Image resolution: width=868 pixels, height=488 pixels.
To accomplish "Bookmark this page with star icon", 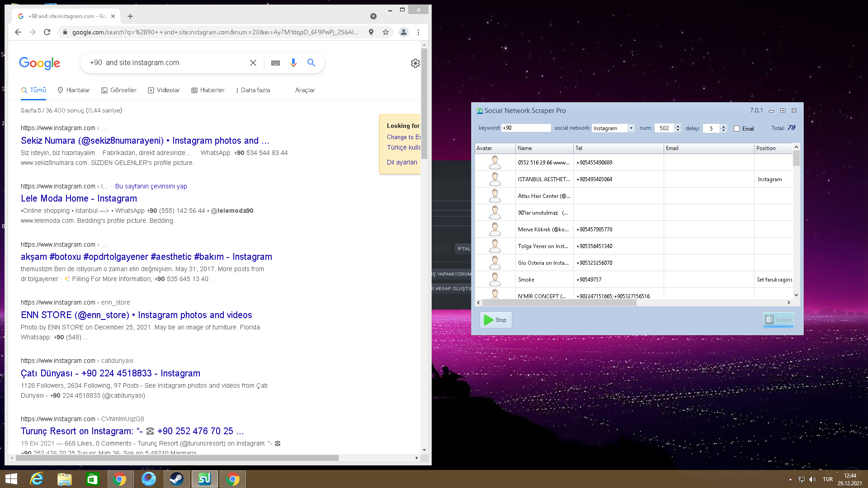I will point(386,32).
